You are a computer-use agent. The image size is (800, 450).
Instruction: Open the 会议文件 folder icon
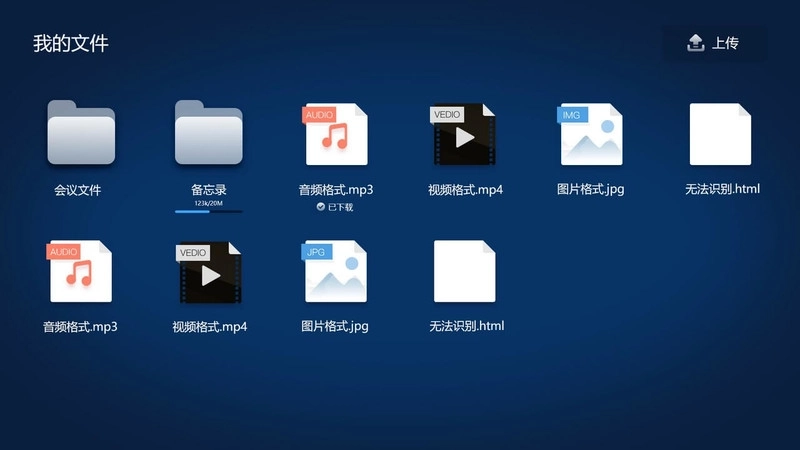(x=81, y=133)
